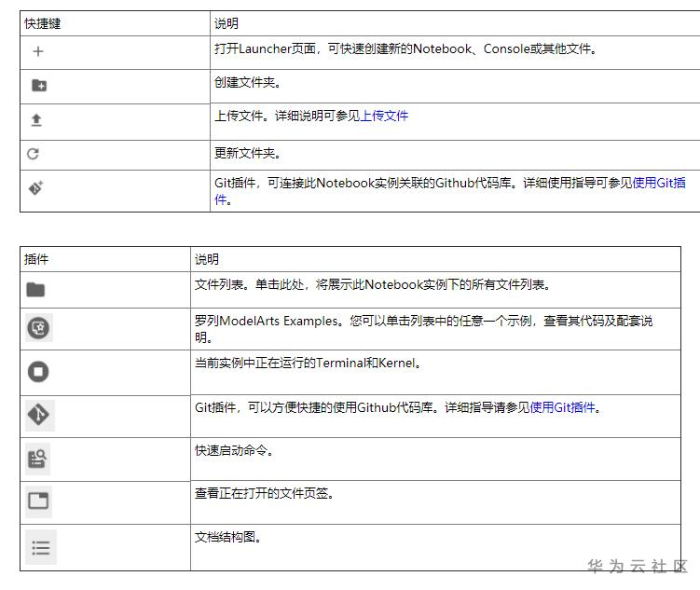Image resolution: width=700 pixels, height=590 pixels.
Task: Click the text about opening Launcher page
Action: (405, 48)
